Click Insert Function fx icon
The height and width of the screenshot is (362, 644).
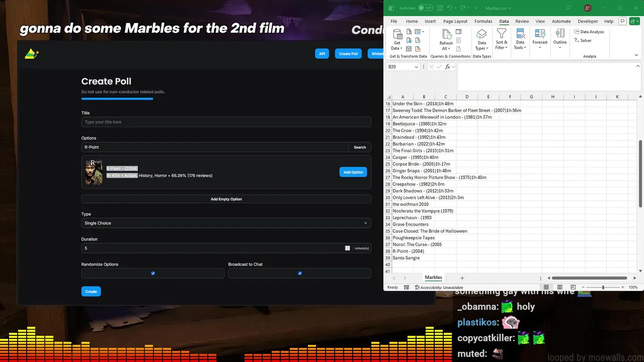pos(447,67)
